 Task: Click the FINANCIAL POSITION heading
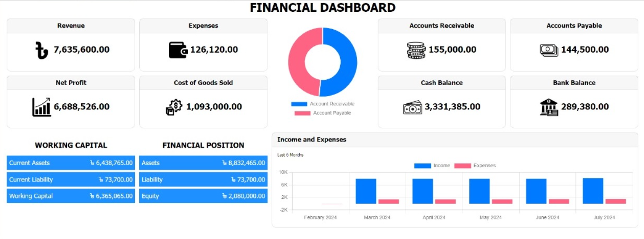(x=203, y=145)
